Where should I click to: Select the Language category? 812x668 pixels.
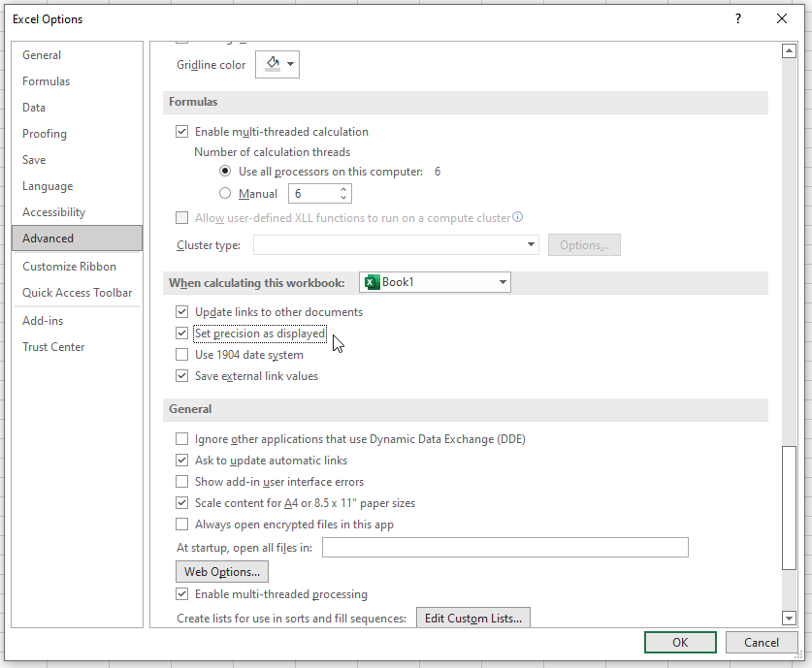(x=78, y=186)
